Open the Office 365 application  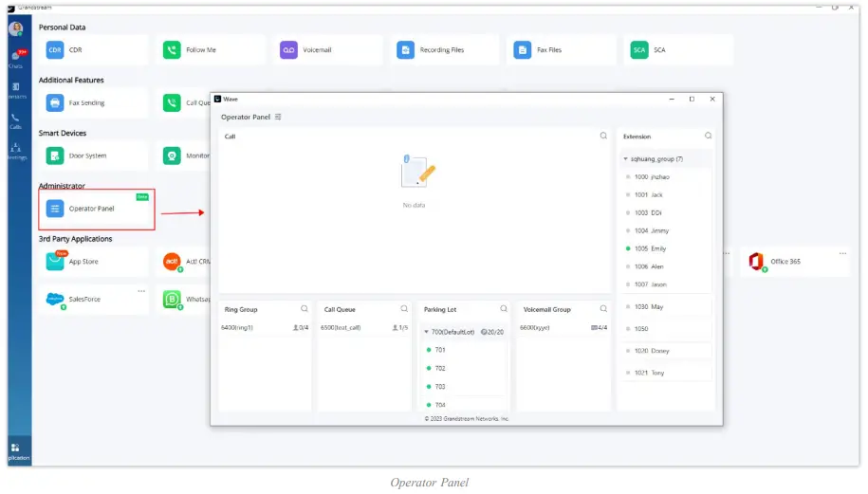click(794, 261)
